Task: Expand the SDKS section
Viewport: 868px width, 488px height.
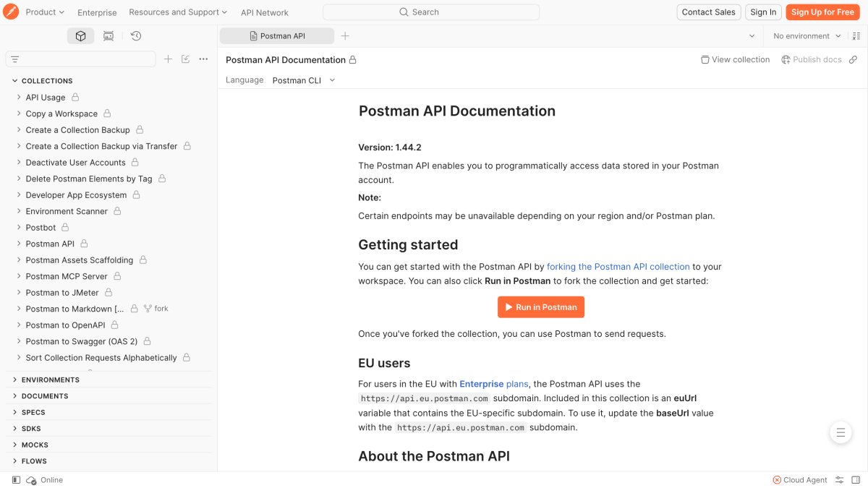Action: coord(14,429)
